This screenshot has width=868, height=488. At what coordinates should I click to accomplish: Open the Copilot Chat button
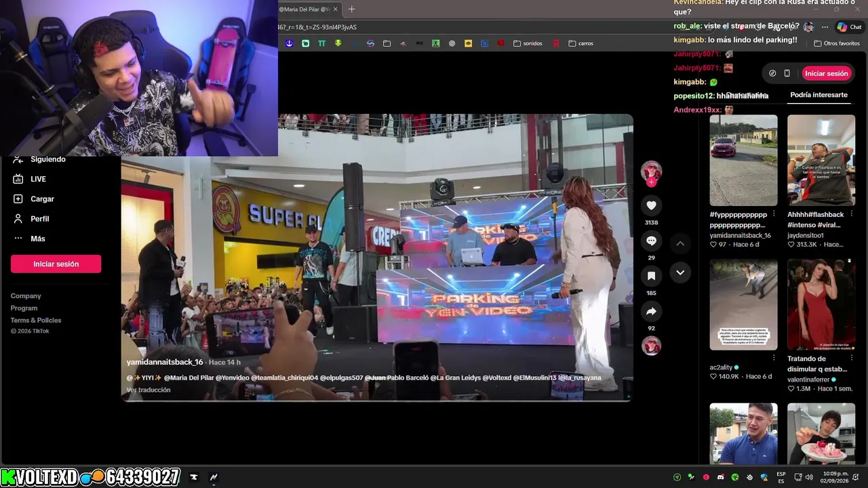tap(849, 27)
